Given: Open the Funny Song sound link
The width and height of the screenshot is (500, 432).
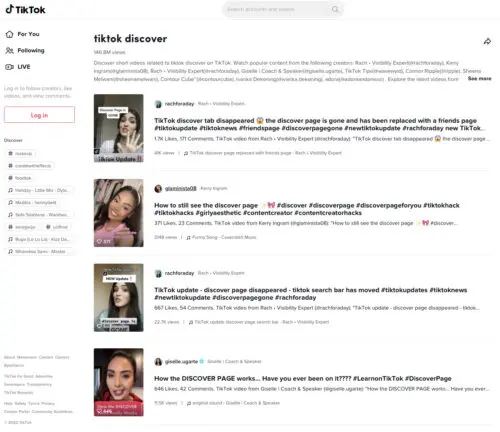Looking at the screenshot, I should [x=224, y=237].
